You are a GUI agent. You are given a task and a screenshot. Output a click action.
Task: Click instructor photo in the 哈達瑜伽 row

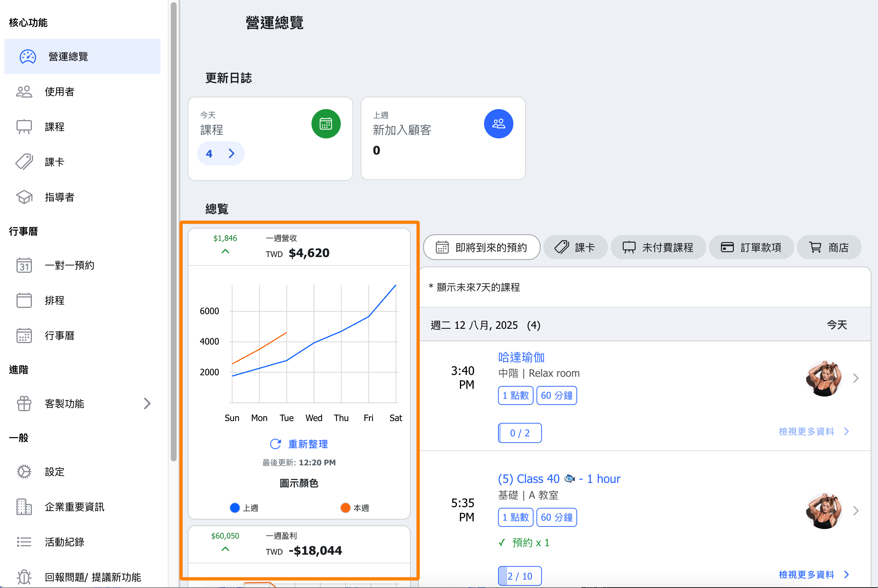[x=824, y=378]
